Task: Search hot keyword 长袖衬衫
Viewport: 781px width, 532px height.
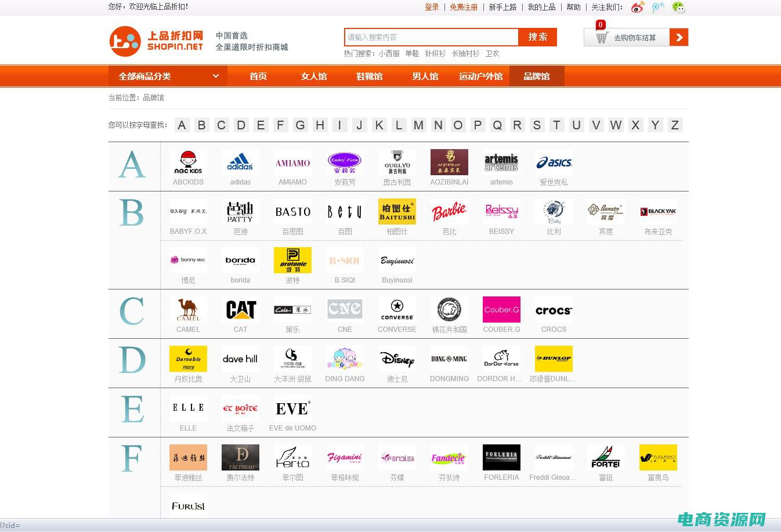Action: 466,53
